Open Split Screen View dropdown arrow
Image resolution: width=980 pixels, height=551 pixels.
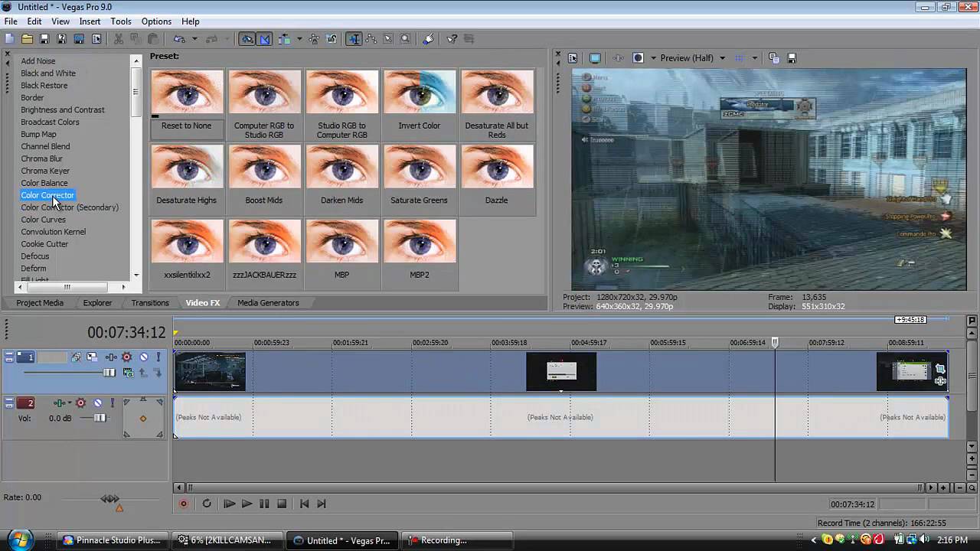point(653,58)
